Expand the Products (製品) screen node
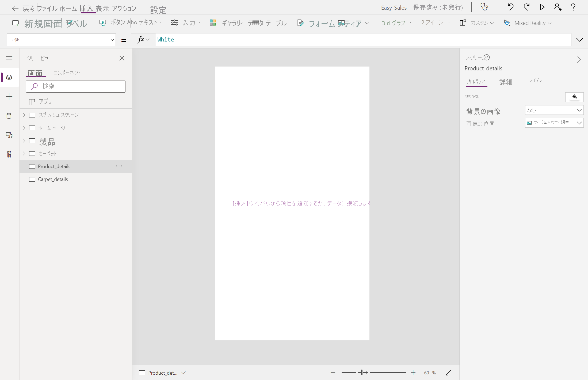 (x=24, y=140)
